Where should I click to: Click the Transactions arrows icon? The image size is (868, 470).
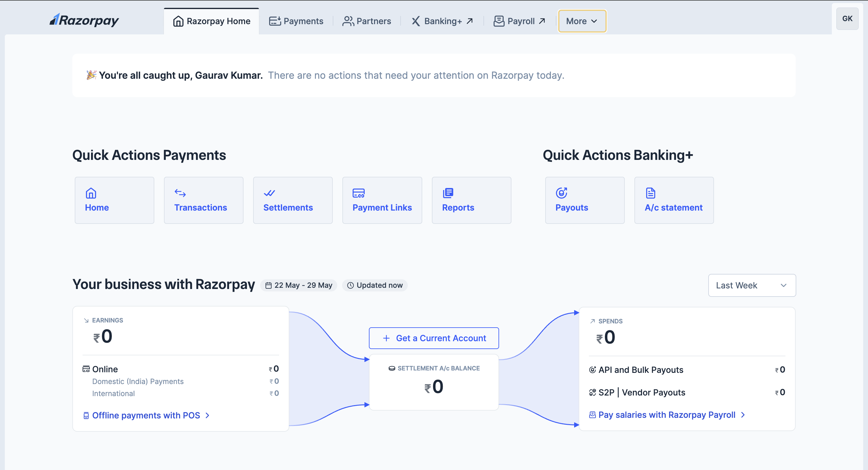[180, 193]
